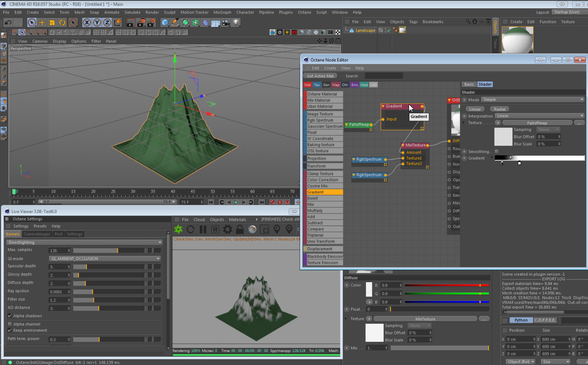Expand the shader Mode dropdown
The height and width of the screenshot is (365, 588).
click(533, 99)
